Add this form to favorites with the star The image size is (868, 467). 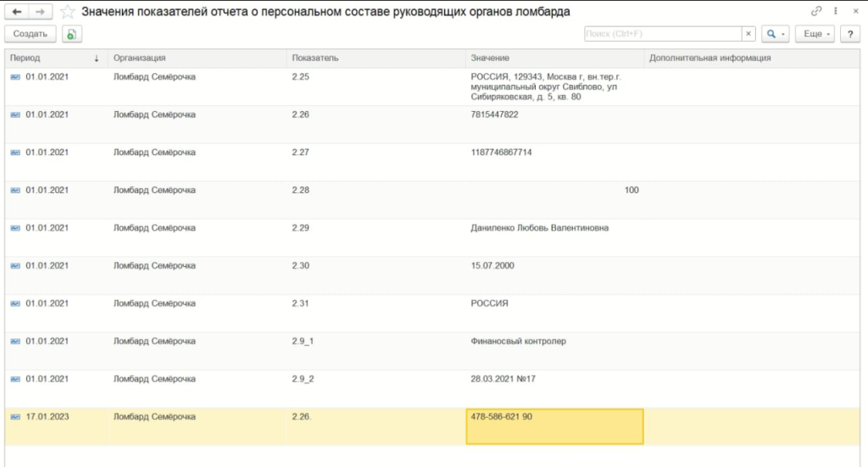click(x=68, y=12)
